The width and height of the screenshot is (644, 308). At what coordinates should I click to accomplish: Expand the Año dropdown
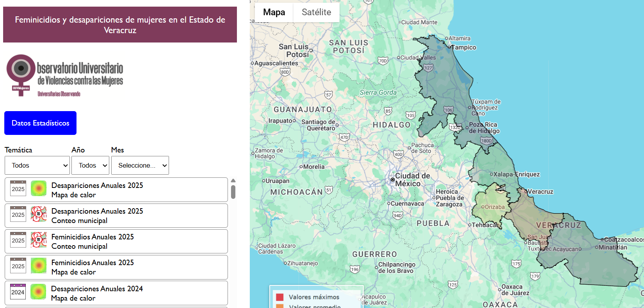90,165
